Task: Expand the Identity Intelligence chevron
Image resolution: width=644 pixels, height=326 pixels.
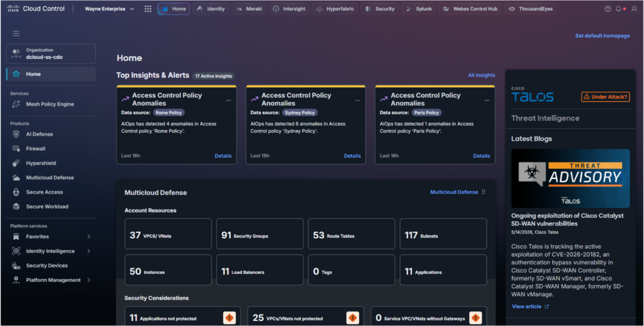Action: click(89, 251)
